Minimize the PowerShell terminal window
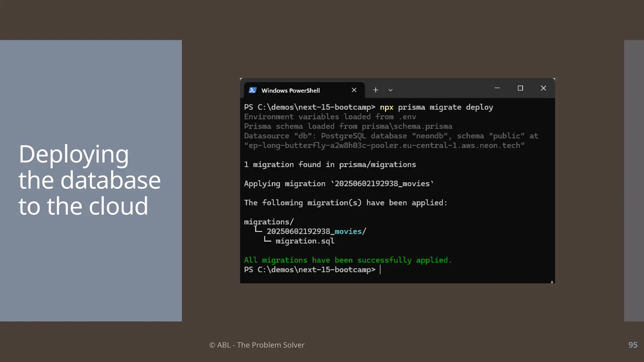 [x=497, y=88]
